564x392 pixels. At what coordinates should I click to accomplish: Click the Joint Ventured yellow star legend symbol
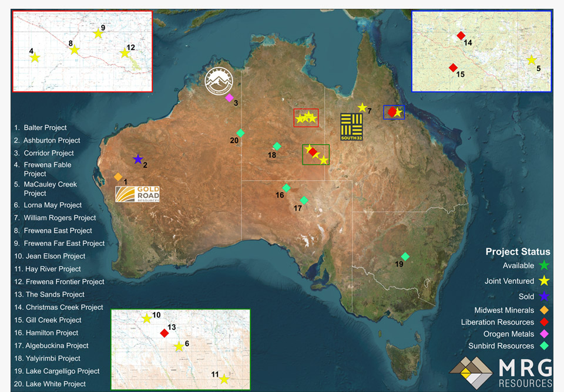pos(544,281)
